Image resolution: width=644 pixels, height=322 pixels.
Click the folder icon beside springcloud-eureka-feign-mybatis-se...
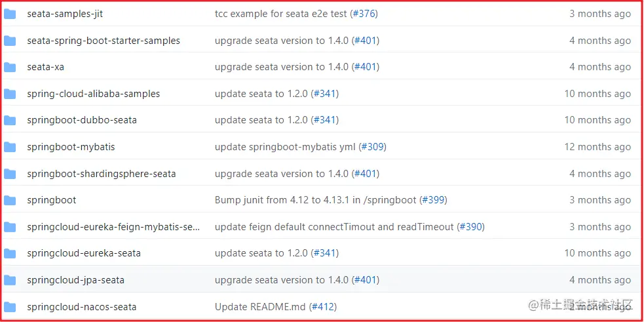coord(10,227)
